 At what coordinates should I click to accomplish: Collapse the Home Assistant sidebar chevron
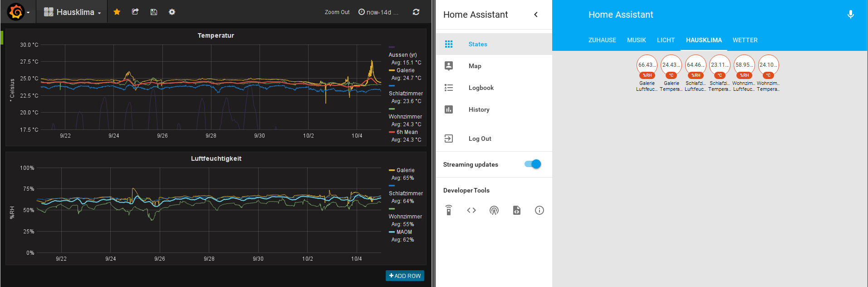click(x=536, y=15)
